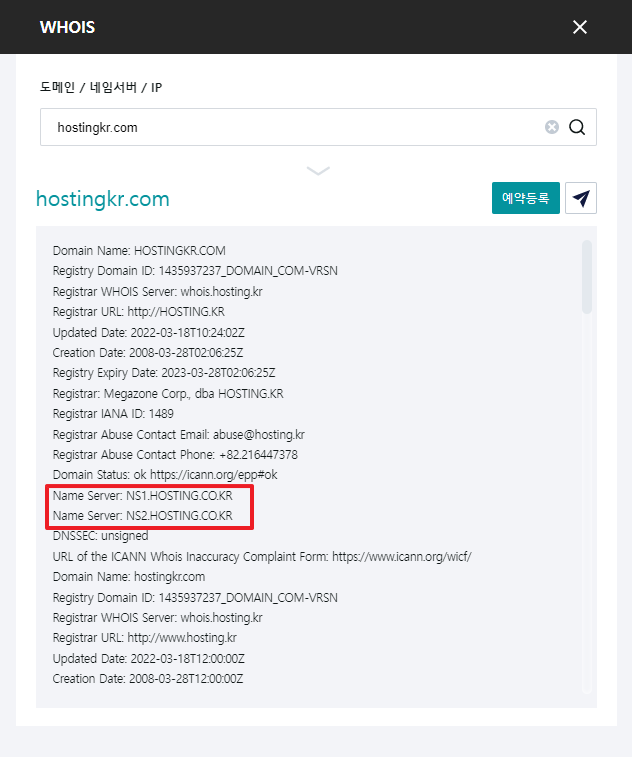Close the WHOIS dialog with the X
632x757 pixels.
[580, 27]
